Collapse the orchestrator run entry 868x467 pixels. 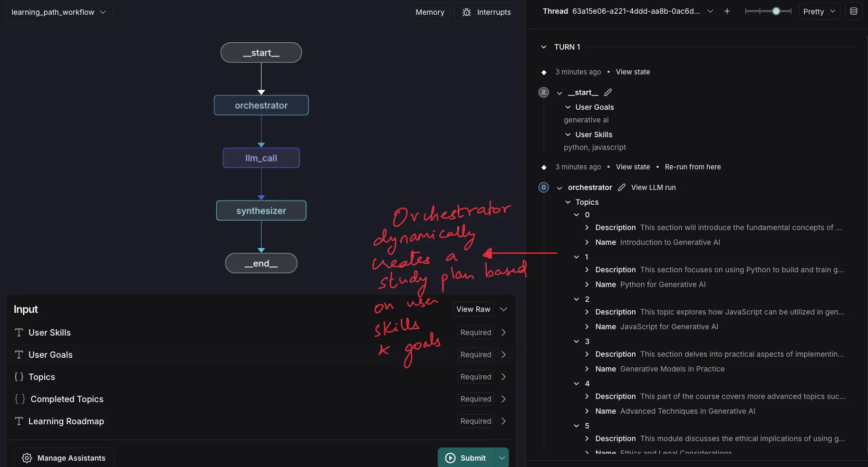point(560,188)
